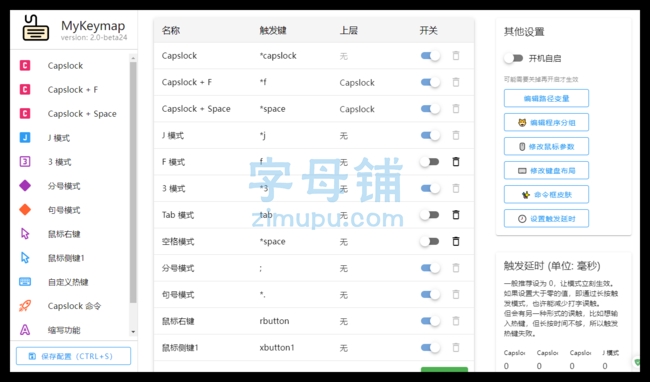
Task: Click the 编辑程序分组 button
Action: click(x=546, y=123)
